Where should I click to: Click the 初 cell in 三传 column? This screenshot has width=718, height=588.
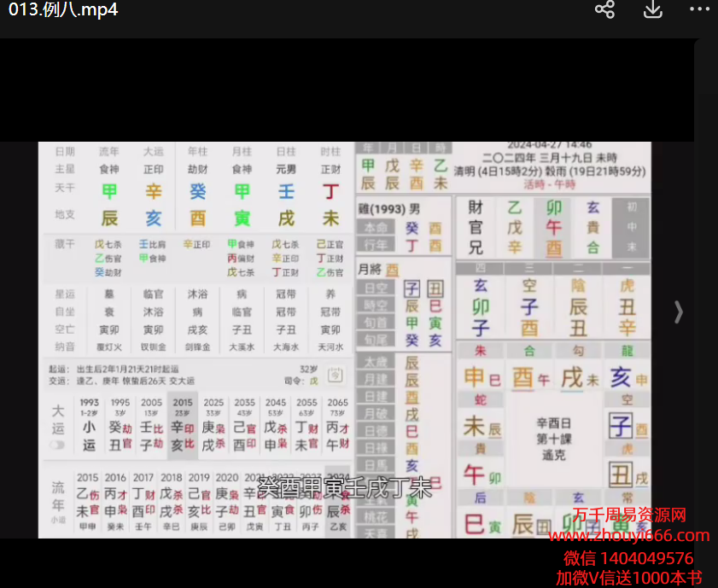632,207
